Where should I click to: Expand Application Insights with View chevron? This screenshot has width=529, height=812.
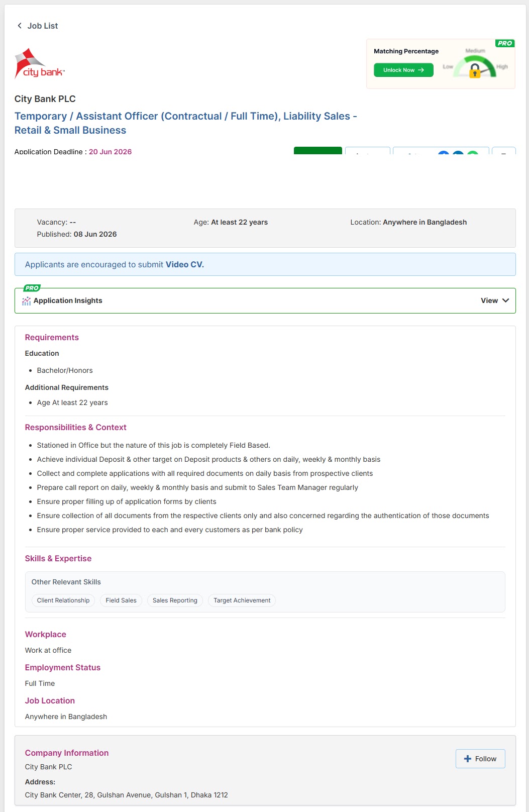[x=495, y=300]
